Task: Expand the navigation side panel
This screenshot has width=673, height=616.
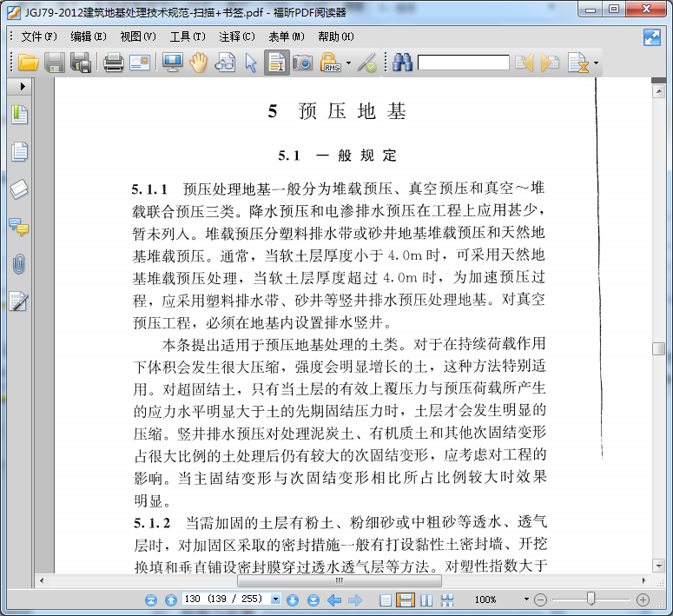Action: pos(23,86)
